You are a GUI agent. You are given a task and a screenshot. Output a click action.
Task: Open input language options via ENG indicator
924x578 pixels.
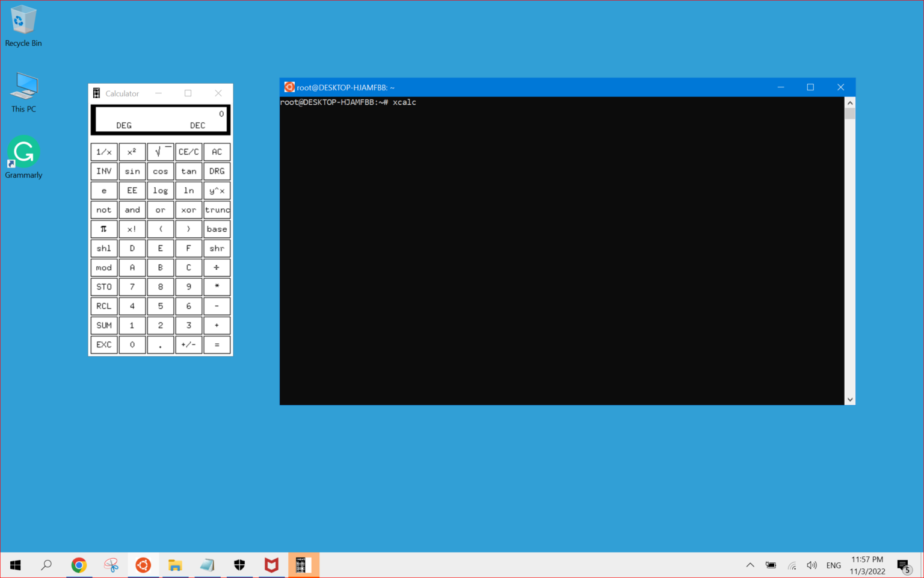[833, 565]
